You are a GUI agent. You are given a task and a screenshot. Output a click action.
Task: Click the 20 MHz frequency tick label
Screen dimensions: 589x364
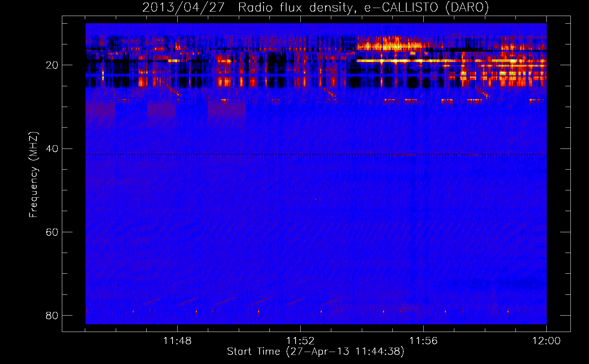point(52,65)
